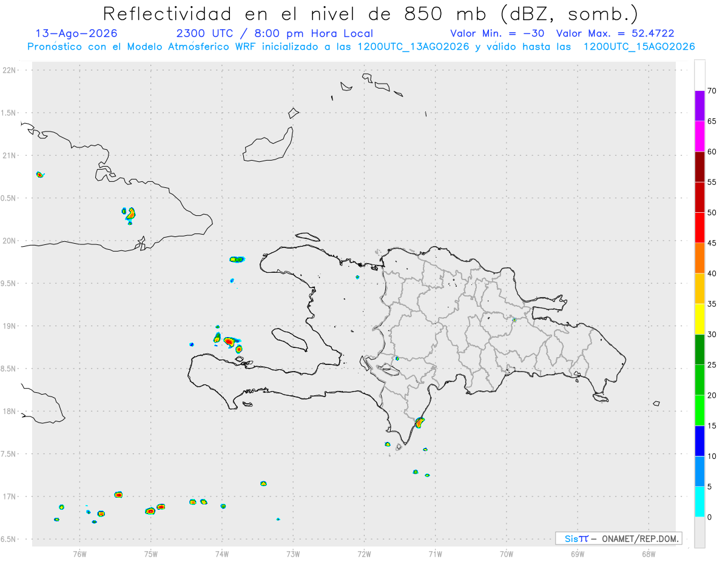Click the orange 40–45 dBZ color swatch
728x562 pixels.
699,258
